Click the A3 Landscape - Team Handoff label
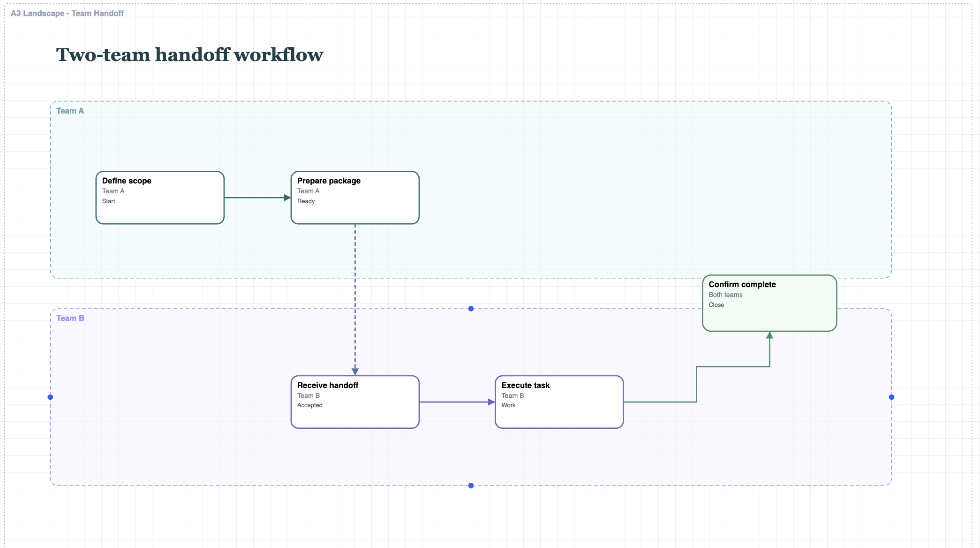 click(67, 13)
